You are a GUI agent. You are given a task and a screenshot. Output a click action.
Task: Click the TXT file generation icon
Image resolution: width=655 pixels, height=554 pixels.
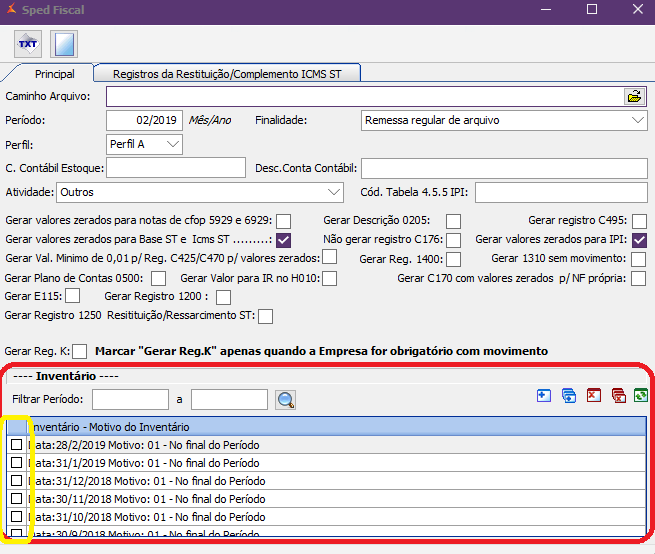29,44
